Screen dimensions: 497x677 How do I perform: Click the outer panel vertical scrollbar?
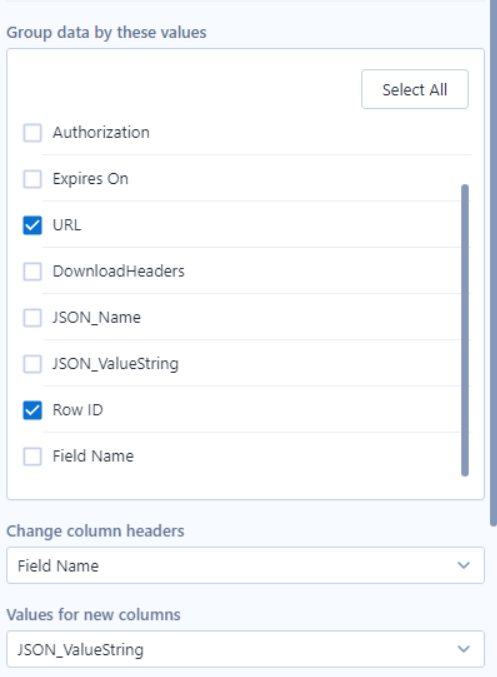tap(493, 263)
